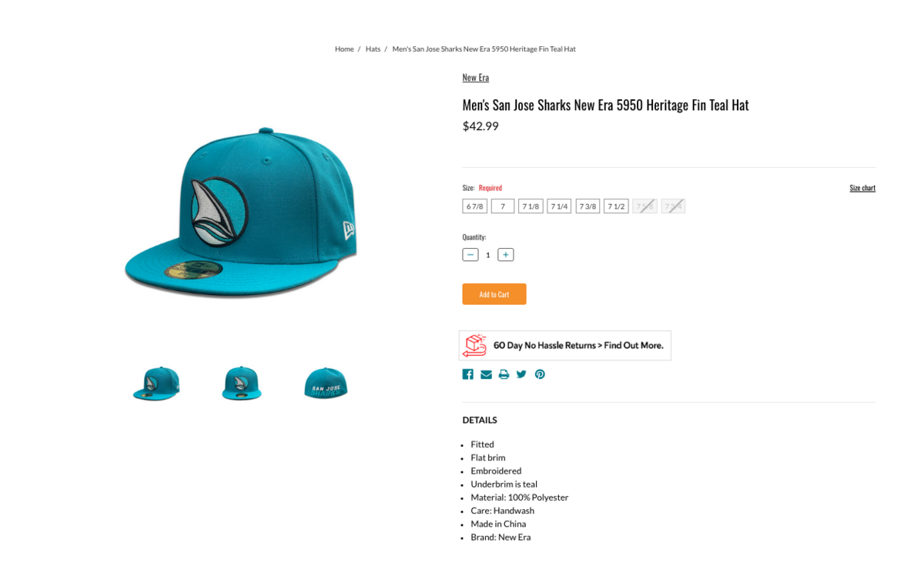View the side-angle hat thumbnail
This screenshot has height=566, width=924.
(x=156, y=383)
